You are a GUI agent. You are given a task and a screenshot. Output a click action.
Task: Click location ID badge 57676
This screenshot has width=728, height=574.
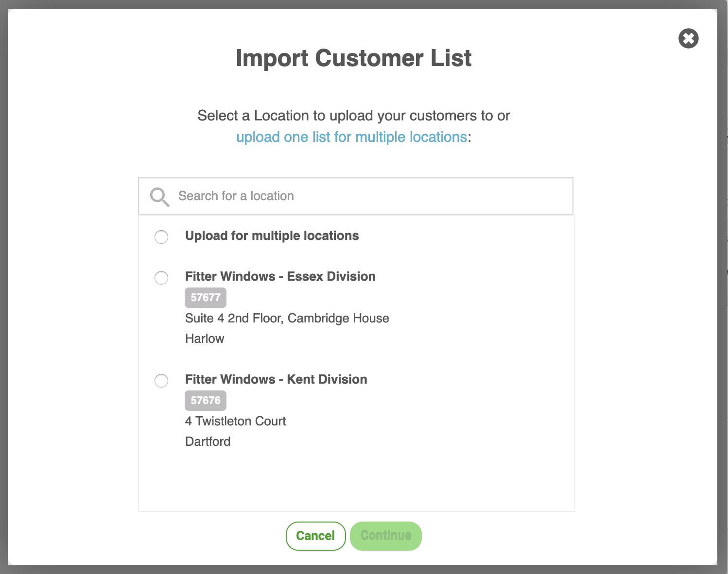tap(206, 400)
